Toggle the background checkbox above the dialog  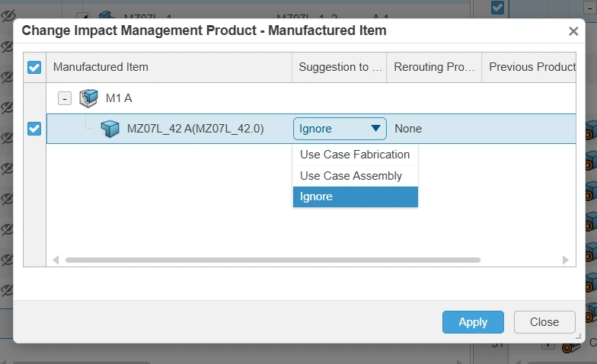point(497,8)
